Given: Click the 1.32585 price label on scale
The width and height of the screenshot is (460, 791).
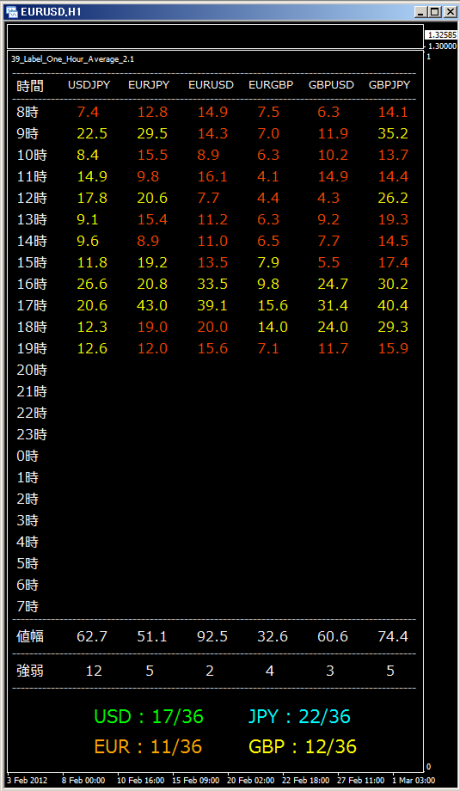Looking at the screenshot, I should (x=442, y=35).
